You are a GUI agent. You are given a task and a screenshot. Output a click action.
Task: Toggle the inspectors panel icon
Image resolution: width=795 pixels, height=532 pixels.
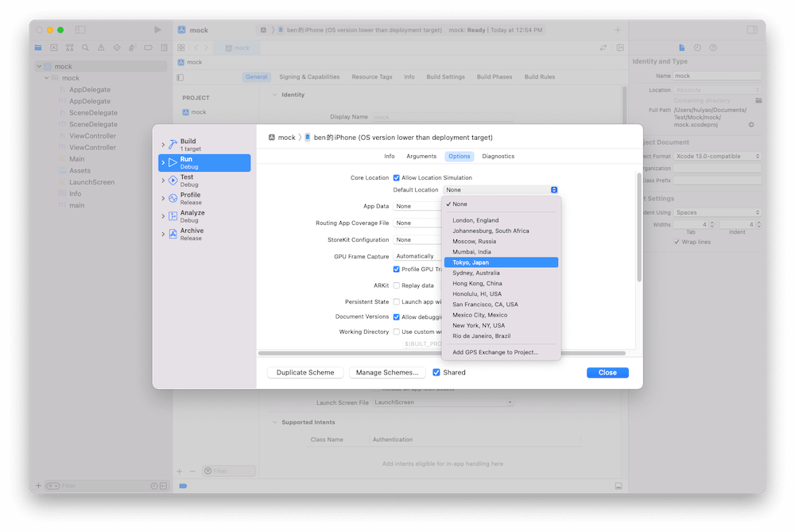click(x=752, y=30)
